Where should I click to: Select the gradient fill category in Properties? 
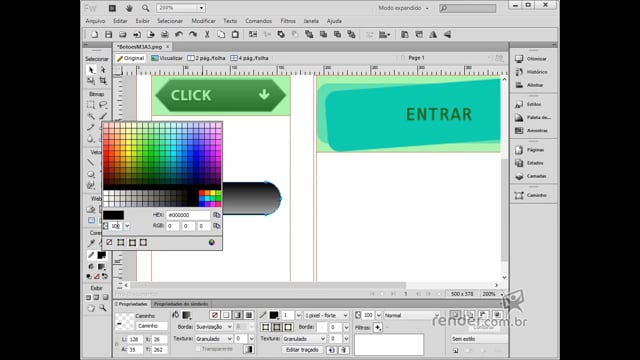point(237,315)
